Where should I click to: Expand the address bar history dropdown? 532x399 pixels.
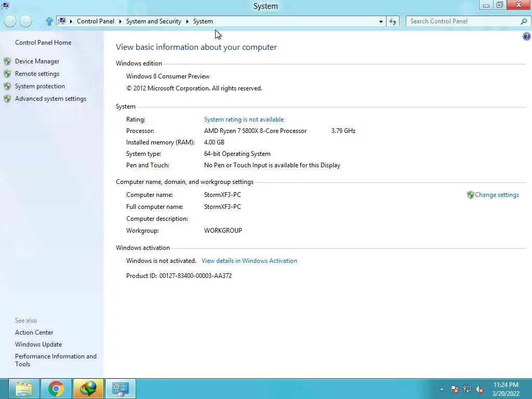(x=381, y=21)
